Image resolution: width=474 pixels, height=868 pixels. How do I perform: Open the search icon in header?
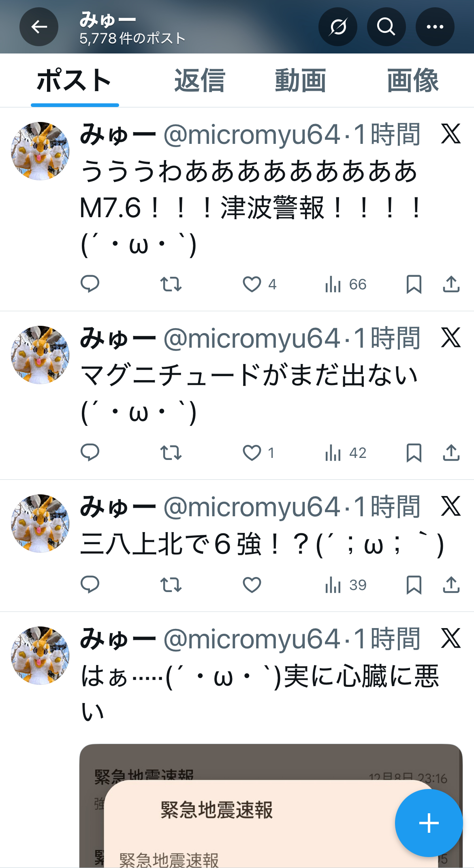point(386,27)
